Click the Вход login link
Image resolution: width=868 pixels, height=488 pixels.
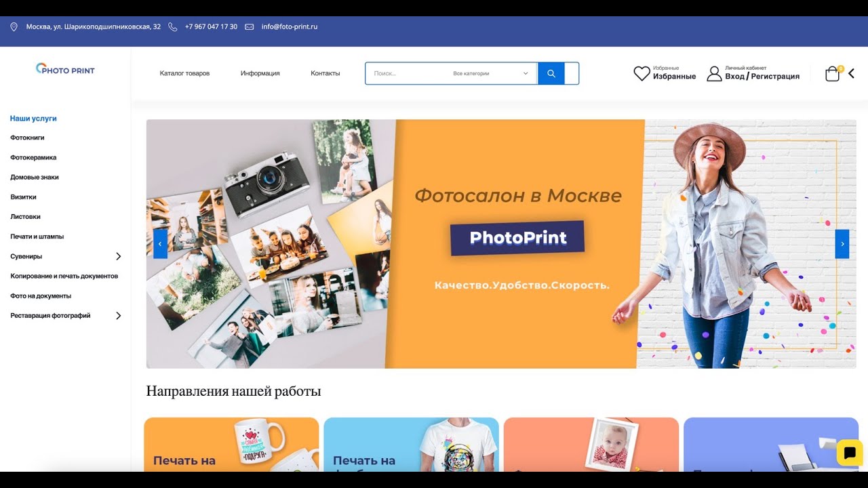point(734,77)
